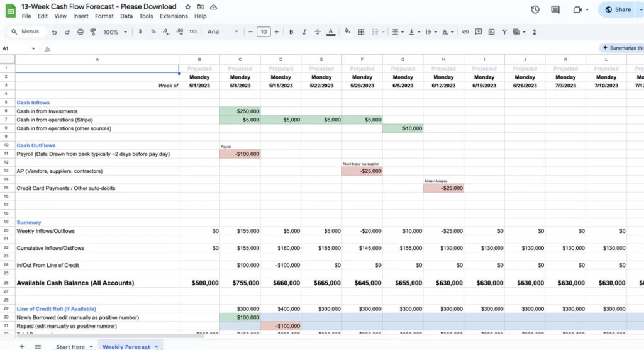Click the Summarize this button
644x350 pixels.
[x=623, y=48]
